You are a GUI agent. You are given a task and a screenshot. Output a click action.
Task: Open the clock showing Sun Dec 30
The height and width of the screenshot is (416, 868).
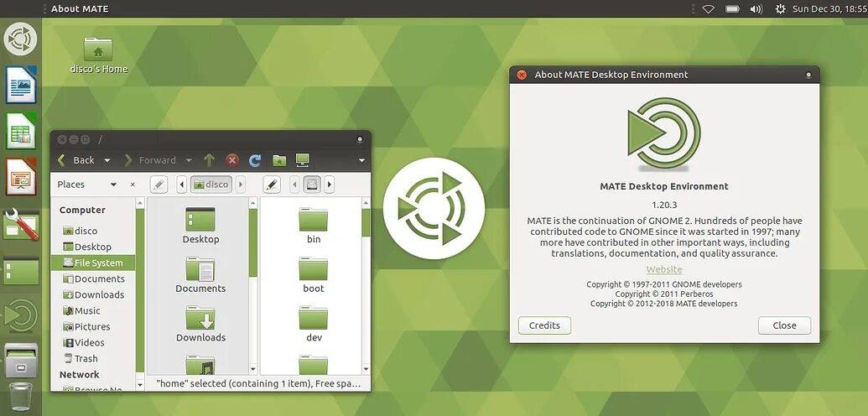click(x=829, y=9)
